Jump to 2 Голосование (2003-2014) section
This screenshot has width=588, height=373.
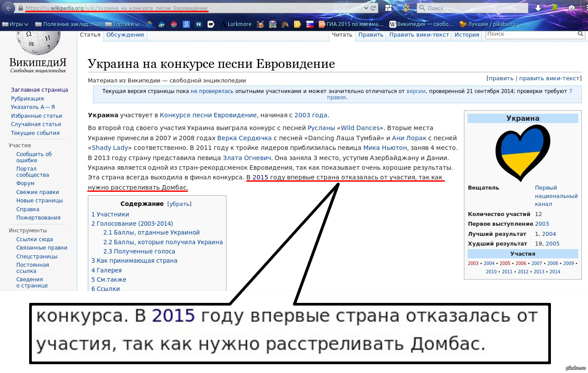132,224
